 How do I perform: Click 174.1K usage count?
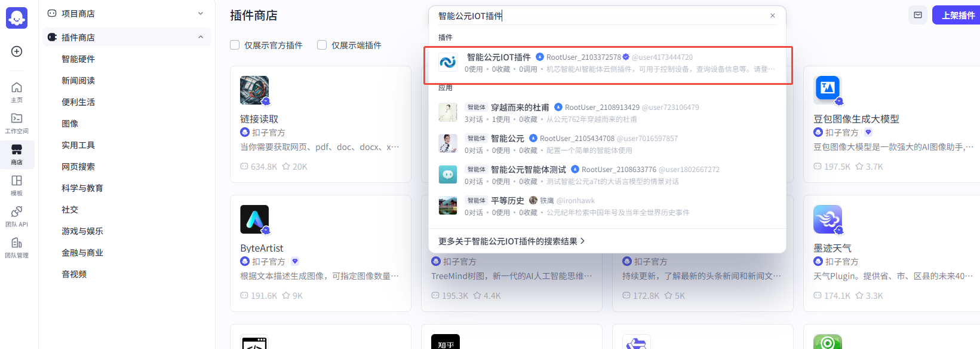[x=837, y=296]
